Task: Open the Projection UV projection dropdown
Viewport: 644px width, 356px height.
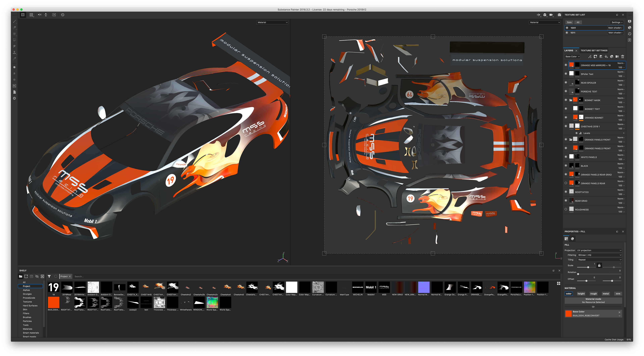Action: coord(599,250)
